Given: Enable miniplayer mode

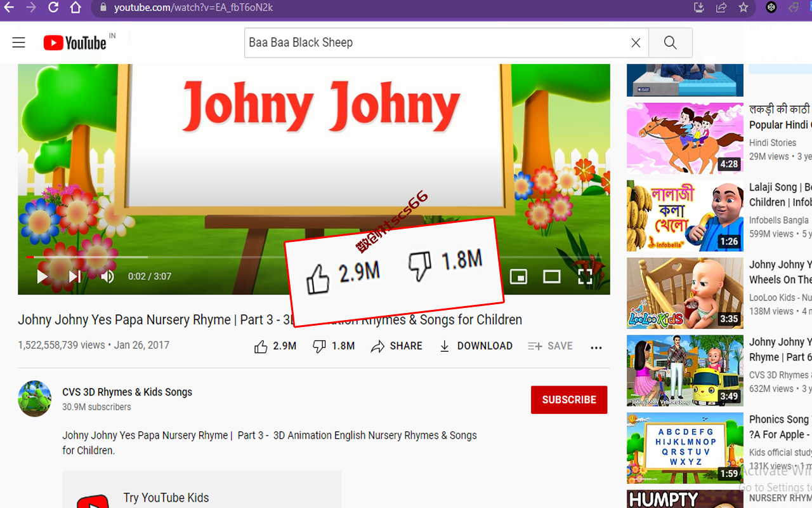Looking at the screenshot, I should [519, 277].
